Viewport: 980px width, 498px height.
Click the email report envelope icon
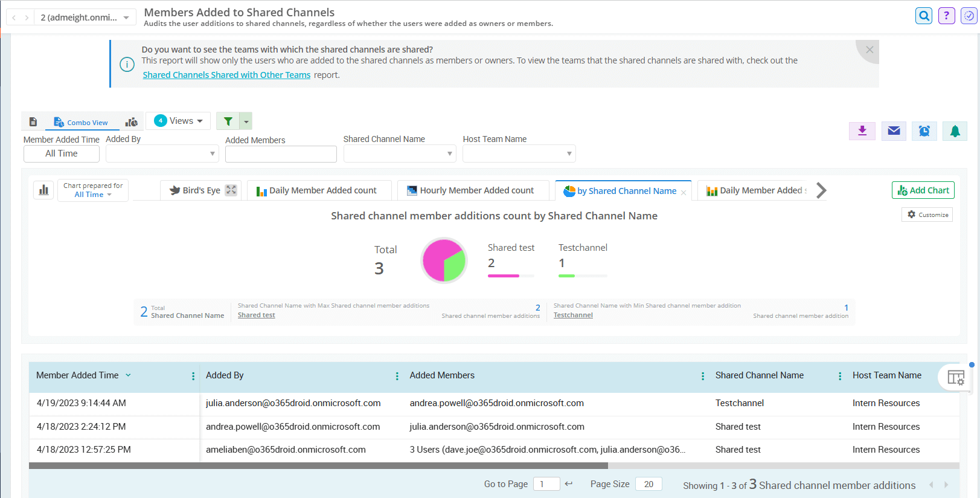point(894,131)
